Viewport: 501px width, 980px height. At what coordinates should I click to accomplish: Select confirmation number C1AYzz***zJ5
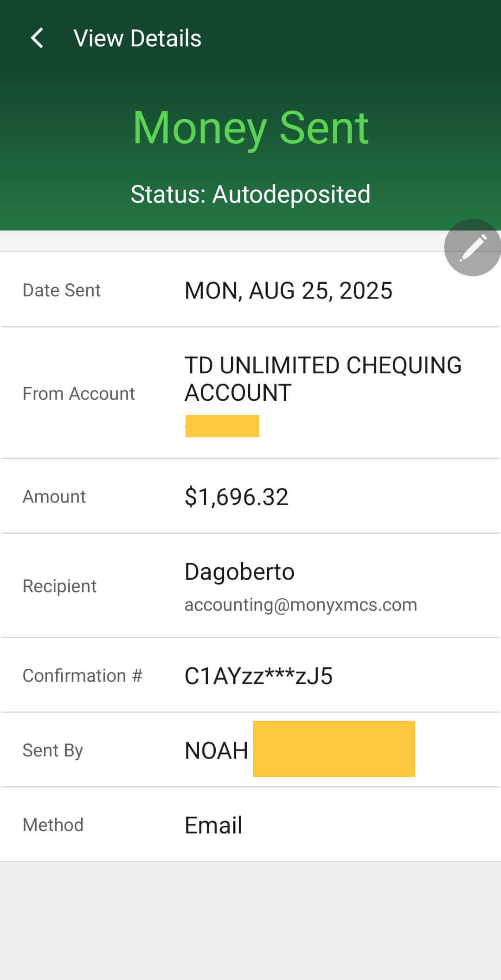click(258, 676)
